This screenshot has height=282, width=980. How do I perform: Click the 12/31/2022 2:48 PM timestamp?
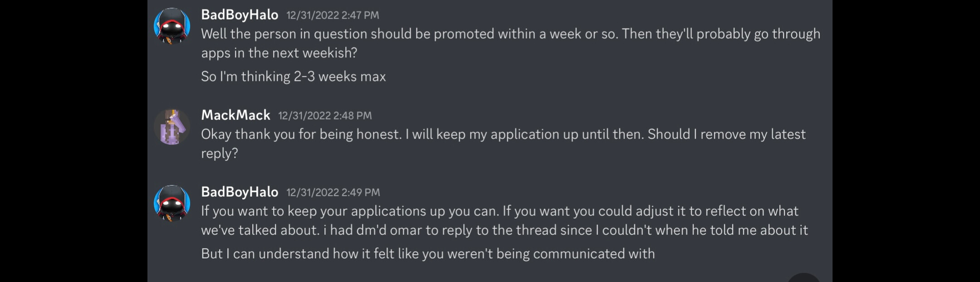coord(325,116)
